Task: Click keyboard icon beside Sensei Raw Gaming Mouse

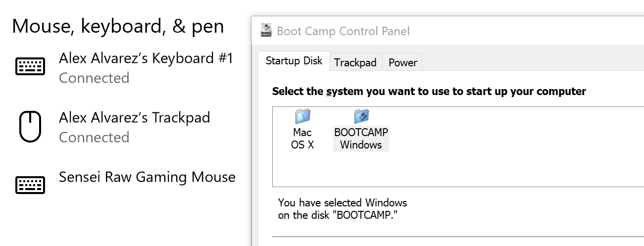Action: pyautogui.click(x=30, y=185)
